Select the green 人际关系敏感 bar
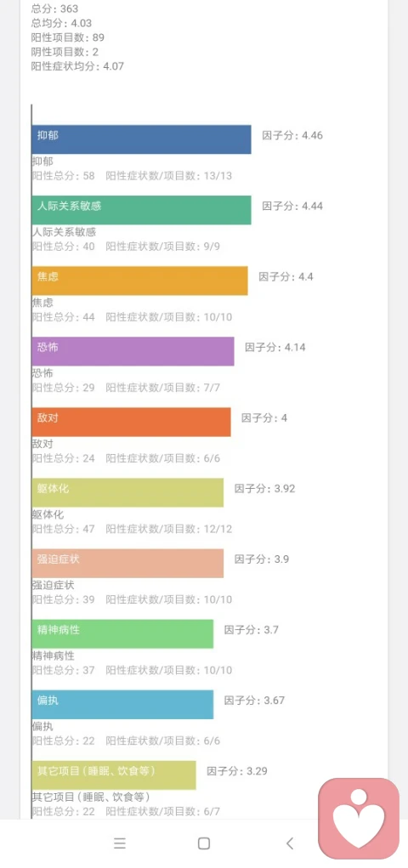Screen dimensions: 408x868 (x=141, y=210)
